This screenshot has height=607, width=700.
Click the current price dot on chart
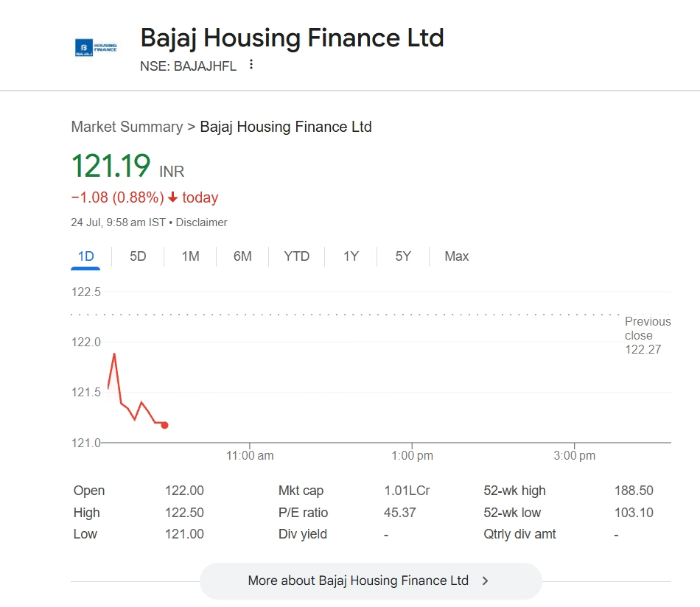click(x=164, y=425)
